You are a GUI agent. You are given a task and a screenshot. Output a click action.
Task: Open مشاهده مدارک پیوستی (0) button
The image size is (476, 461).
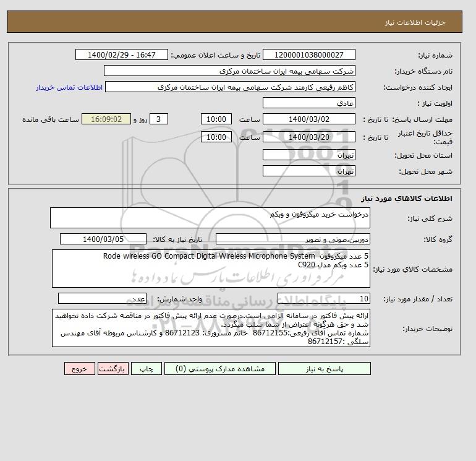click(x=220, y=368)
